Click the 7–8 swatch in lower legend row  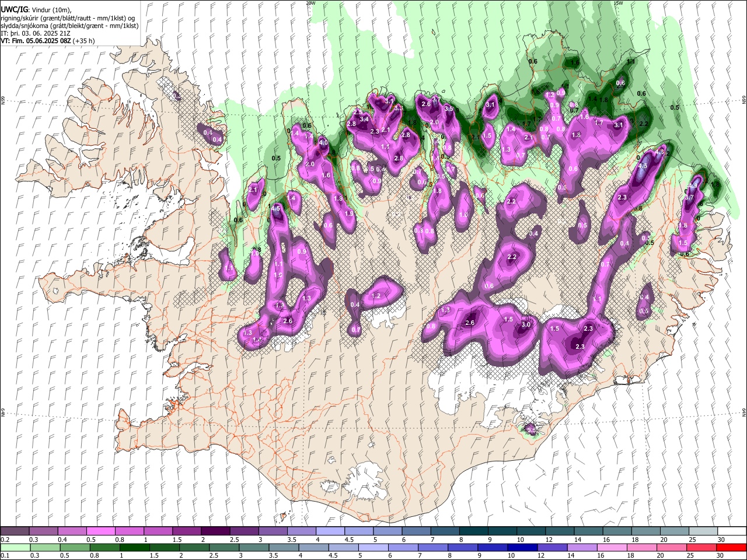coord(432,547)
